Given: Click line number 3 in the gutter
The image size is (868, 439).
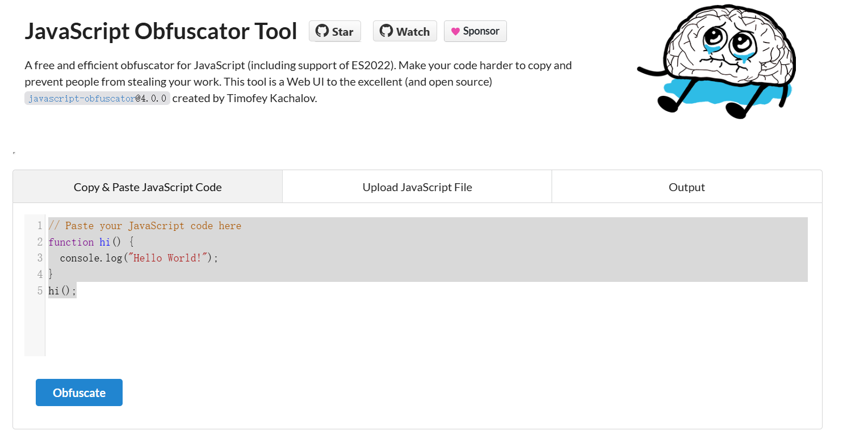Looking at the screenshot, I should pos(40,258).
